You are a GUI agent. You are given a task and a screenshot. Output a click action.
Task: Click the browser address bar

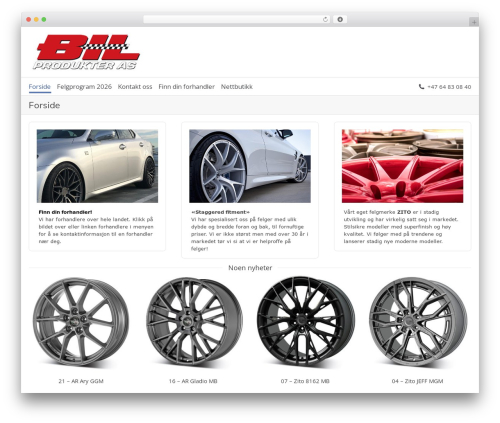(x=237, y=19)
